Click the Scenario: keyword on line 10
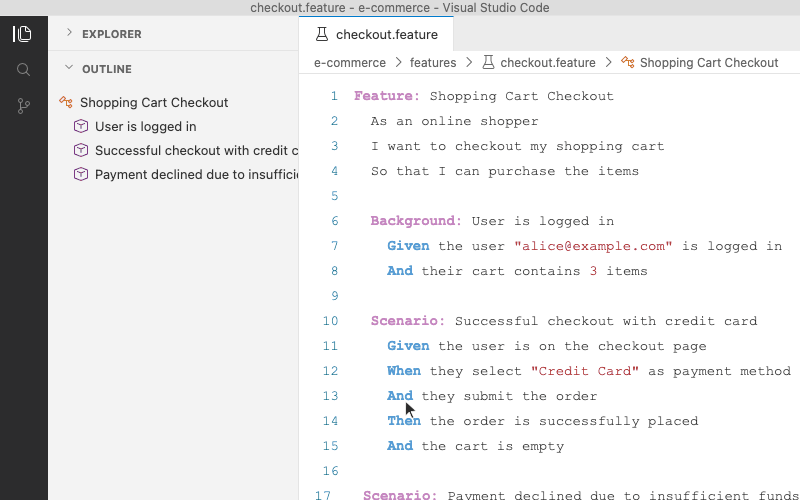The width and height of the screenshot is (800, 500). [x=408, y=321]
